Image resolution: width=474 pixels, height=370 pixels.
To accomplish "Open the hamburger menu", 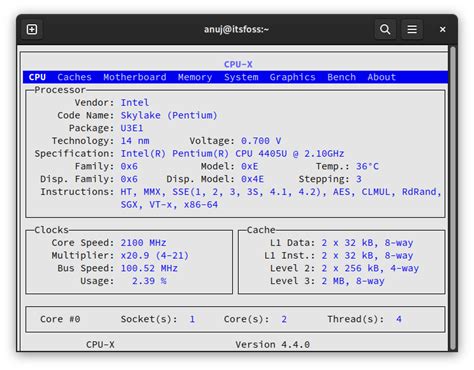I will [412, 29].
